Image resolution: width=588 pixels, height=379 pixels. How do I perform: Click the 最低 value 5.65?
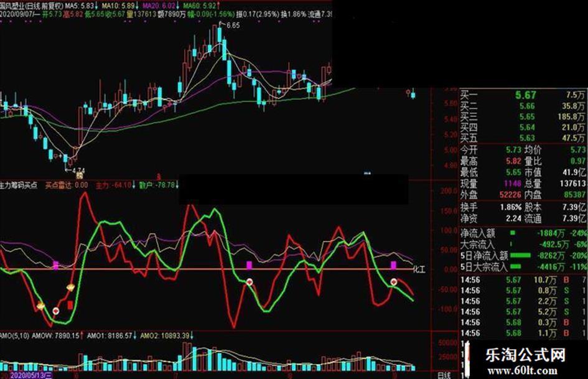click(x=514, y=172)
